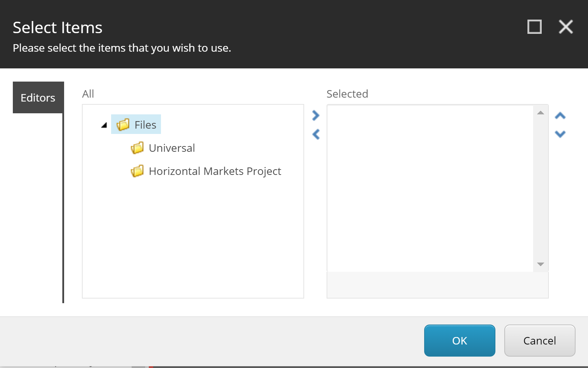Viewport: 588px width, 368px height.
Task: Click the maximize dialog icon
Action: (x=534, y=27)
